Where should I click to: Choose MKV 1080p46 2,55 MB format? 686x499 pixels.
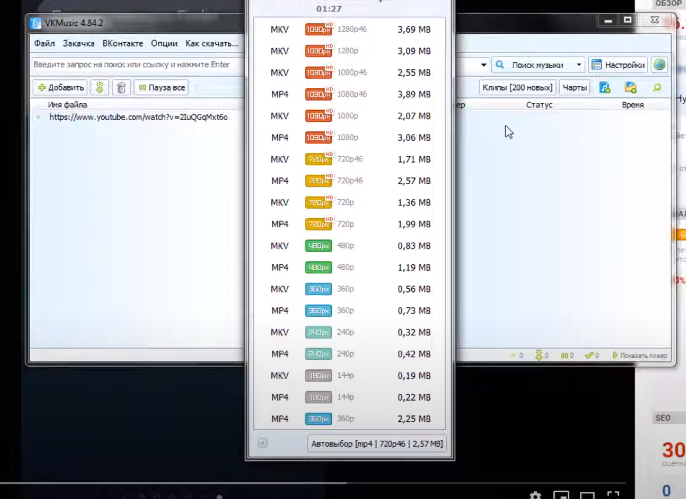(x=350, y=73)
